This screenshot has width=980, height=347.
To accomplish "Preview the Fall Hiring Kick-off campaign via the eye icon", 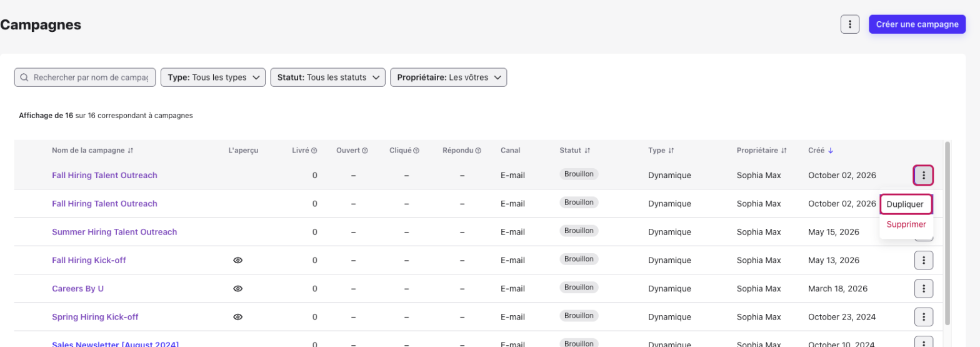I will tap(237, 260).
